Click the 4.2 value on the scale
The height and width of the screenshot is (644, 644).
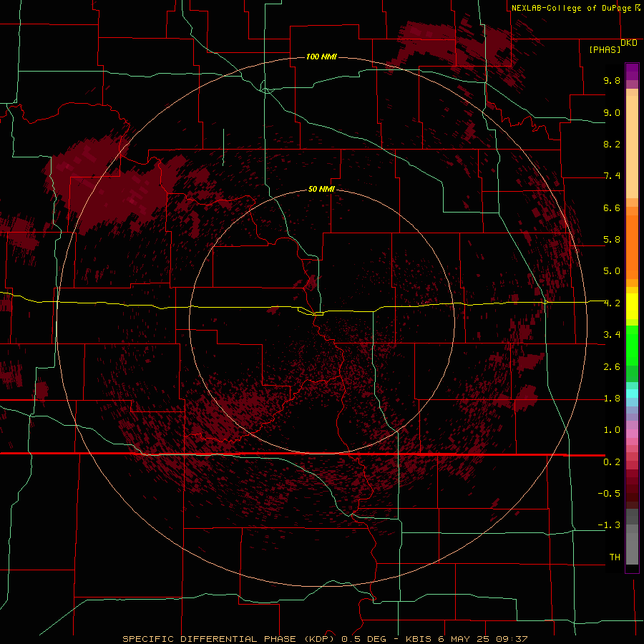point(612,303)
